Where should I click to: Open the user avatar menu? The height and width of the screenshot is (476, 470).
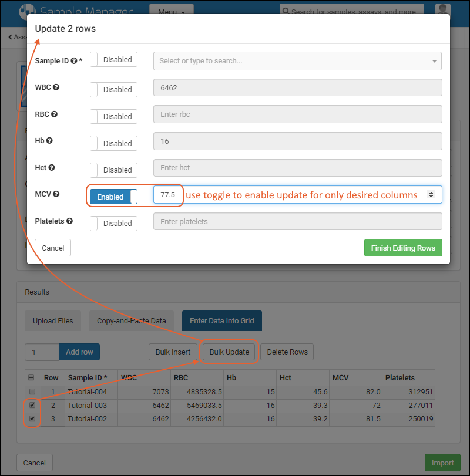coord(443,11)
